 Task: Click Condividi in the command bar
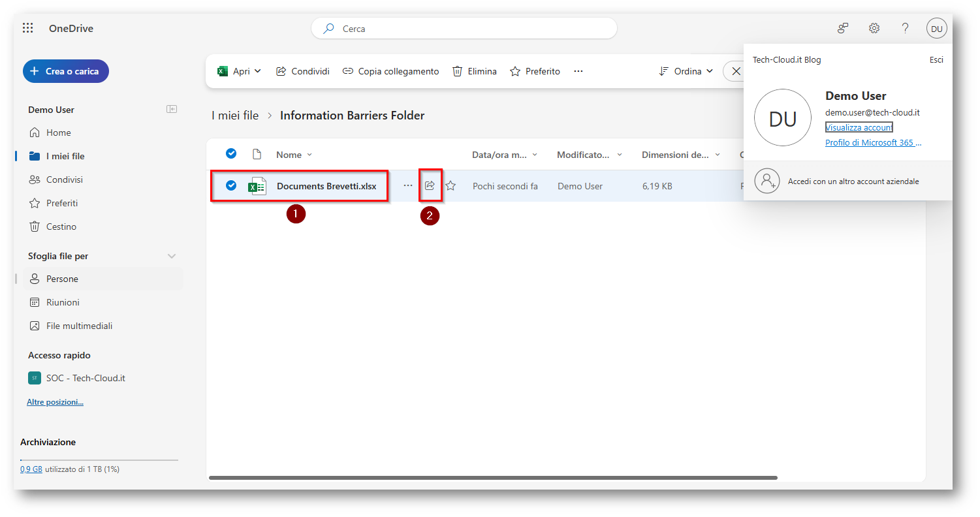(x=303, y=71)
